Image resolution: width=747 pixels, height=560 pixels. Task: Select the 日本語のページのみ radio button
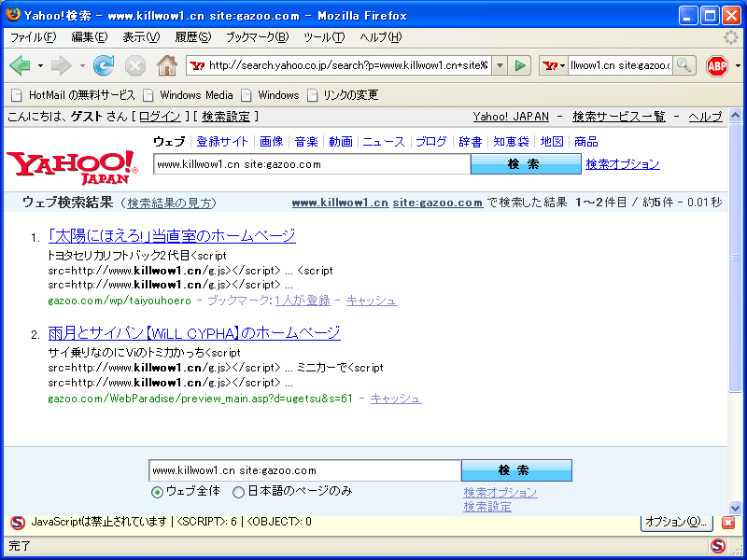(238, 493)
